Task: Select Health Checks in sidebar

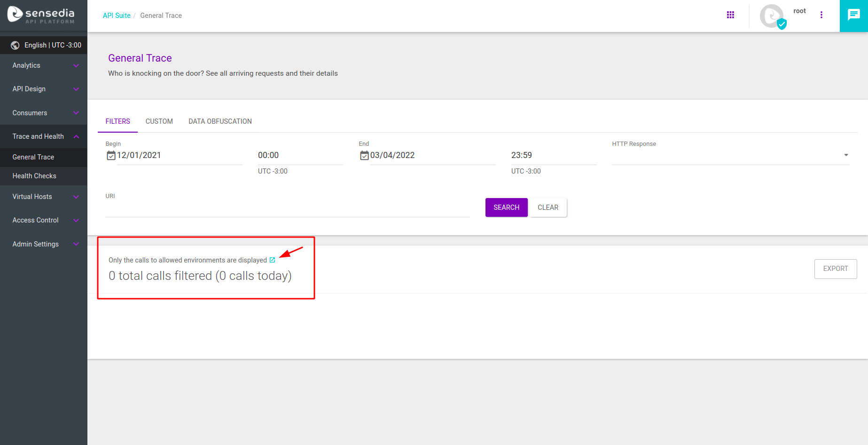Action: pyautogui.click(x=34, y=176)
